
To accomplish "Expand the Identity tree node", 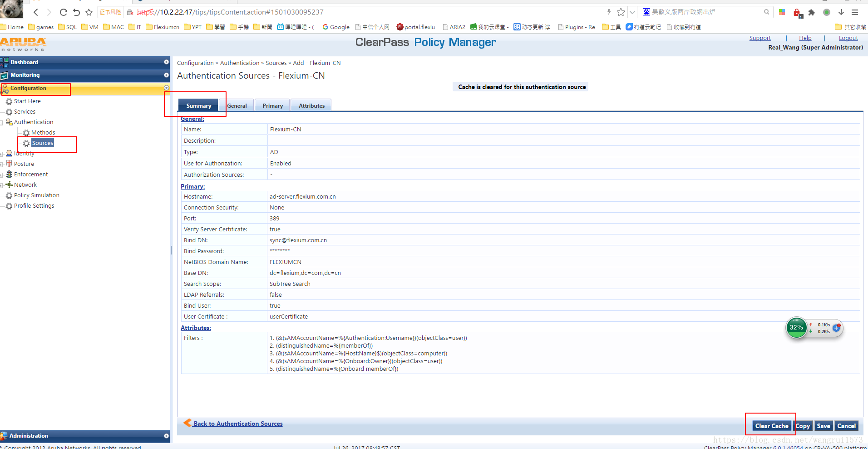I will point(2,154).
